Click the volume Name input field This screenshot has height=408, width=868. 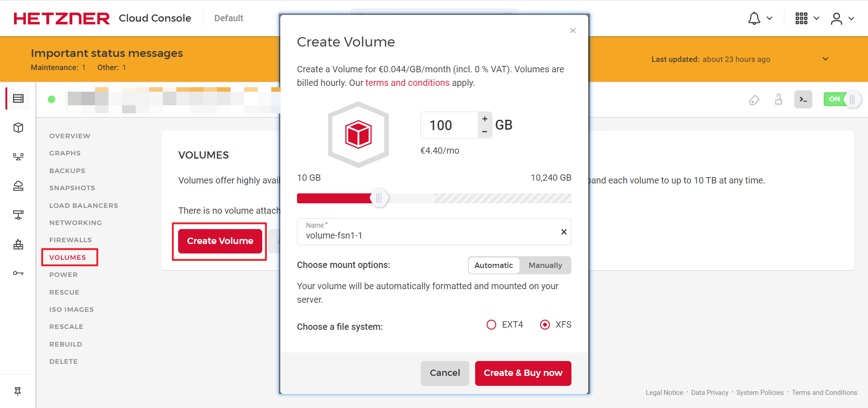click(429, 235)
